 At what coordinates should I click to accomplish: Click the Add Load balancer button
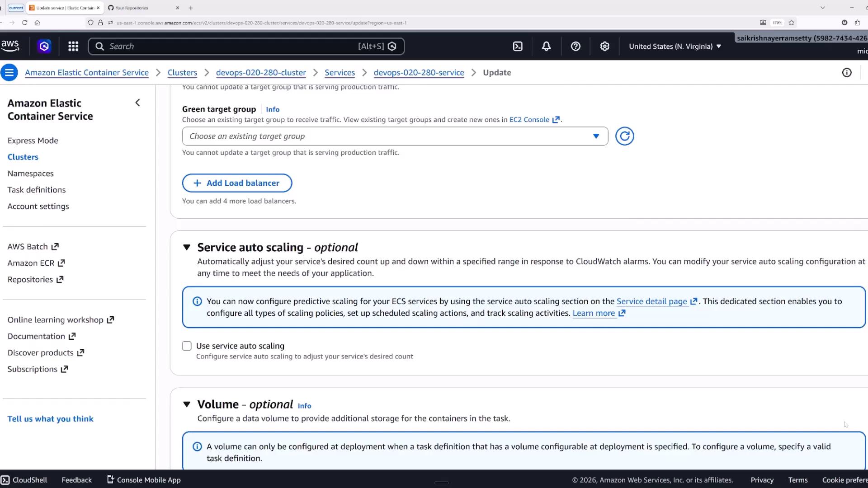[x=237, y=183]
